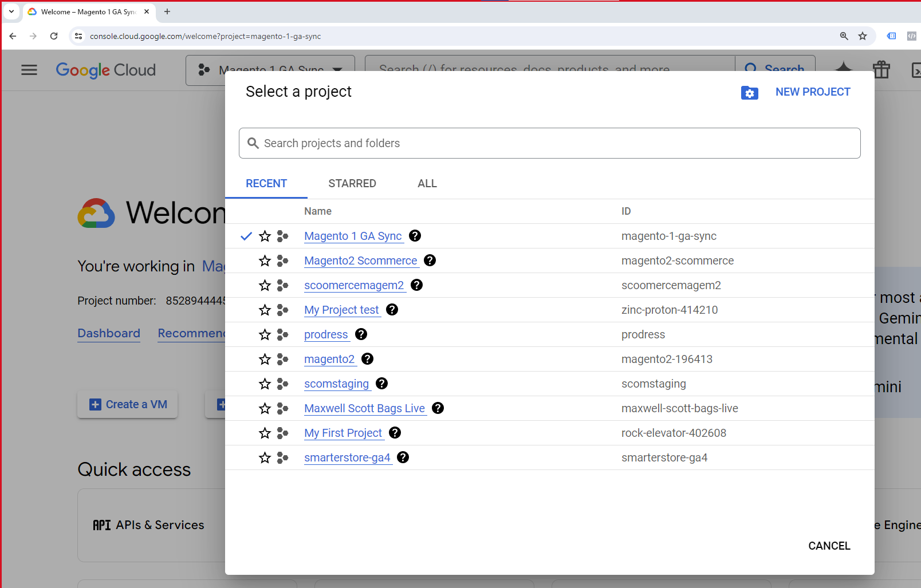
Task: Switch to the STARRED tab
Action: 352,183
